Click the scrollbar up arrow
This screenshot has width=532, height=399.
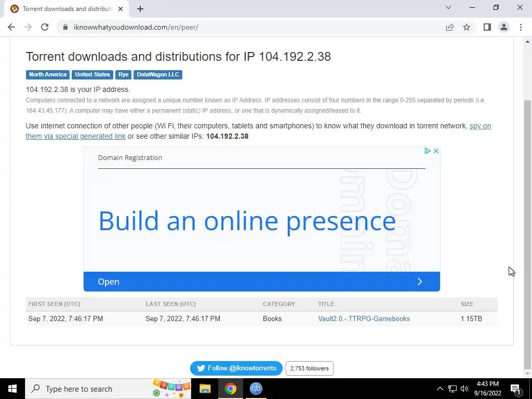527,42
